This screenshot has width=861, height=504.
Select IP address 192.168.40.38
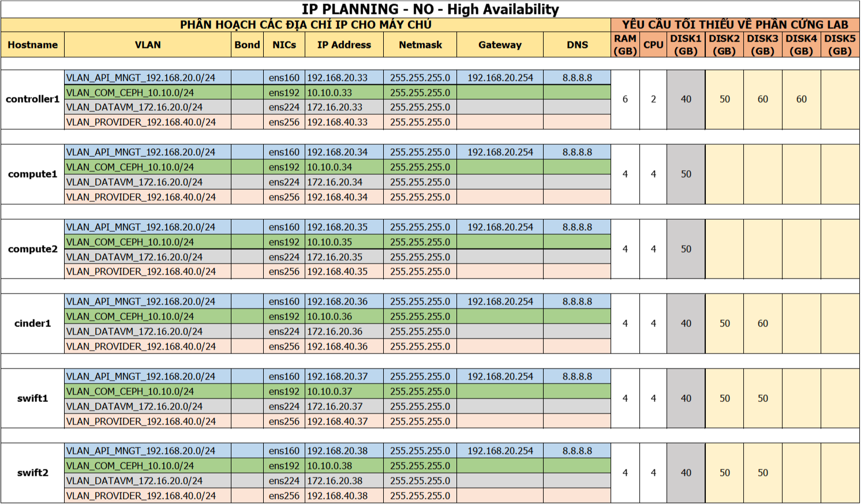click(x=345, y=496)
